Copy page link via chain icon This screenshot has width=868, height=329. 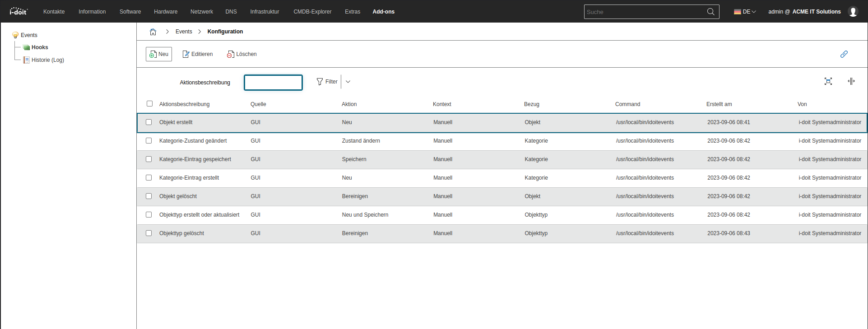pyautogui.click(x=844, y=54)
